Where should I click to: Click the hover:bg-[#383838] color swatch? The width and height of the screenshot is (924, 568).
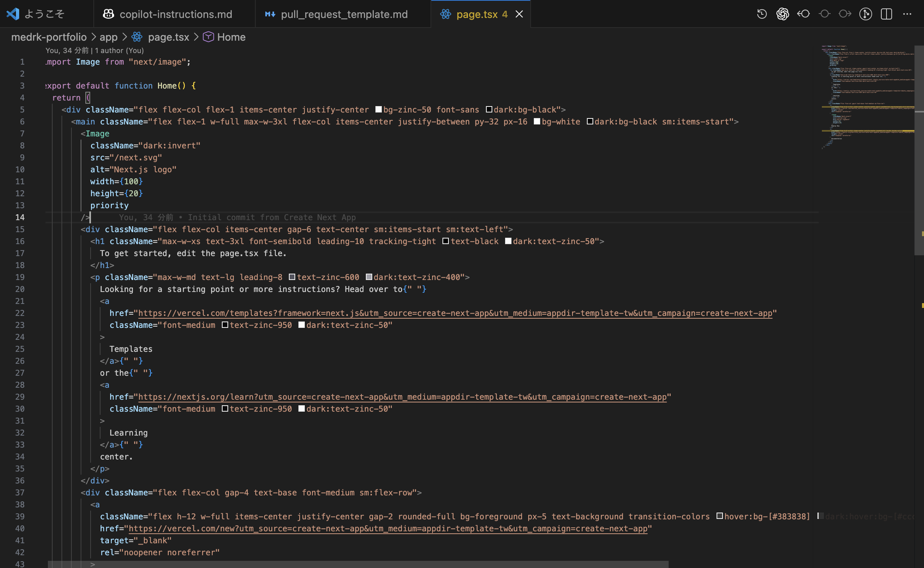coord(720,516)
